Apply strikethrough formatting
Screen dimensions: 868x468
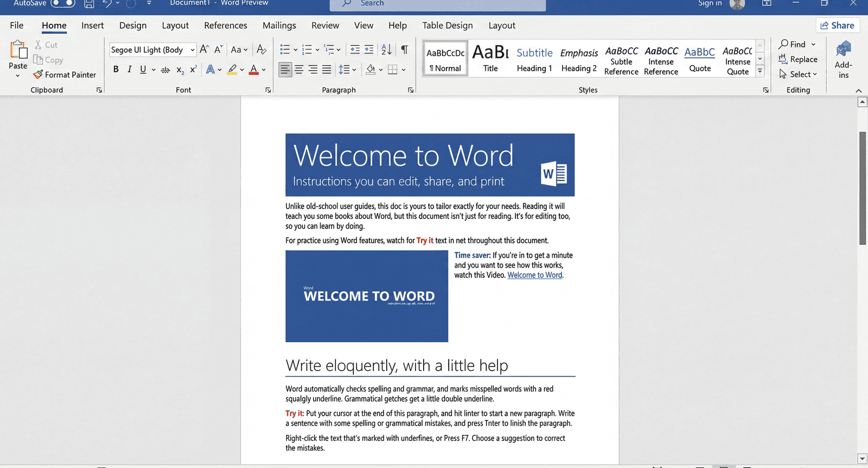click(165, 69)
